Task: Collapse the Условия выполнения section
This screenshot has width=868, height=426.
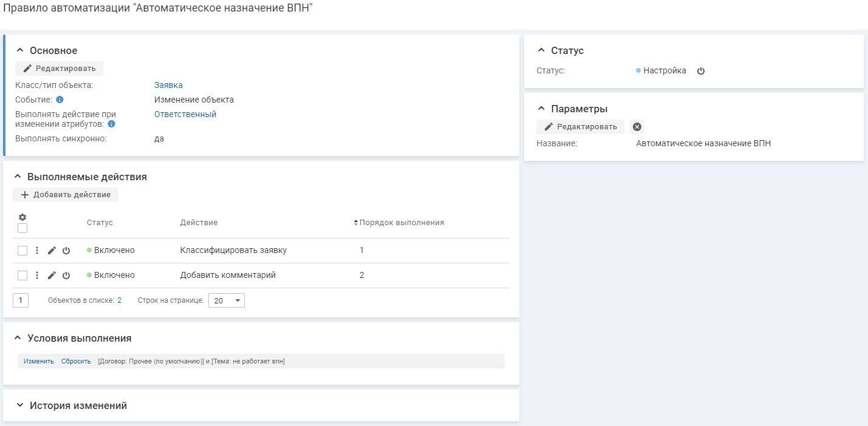Action: [17, 338]
